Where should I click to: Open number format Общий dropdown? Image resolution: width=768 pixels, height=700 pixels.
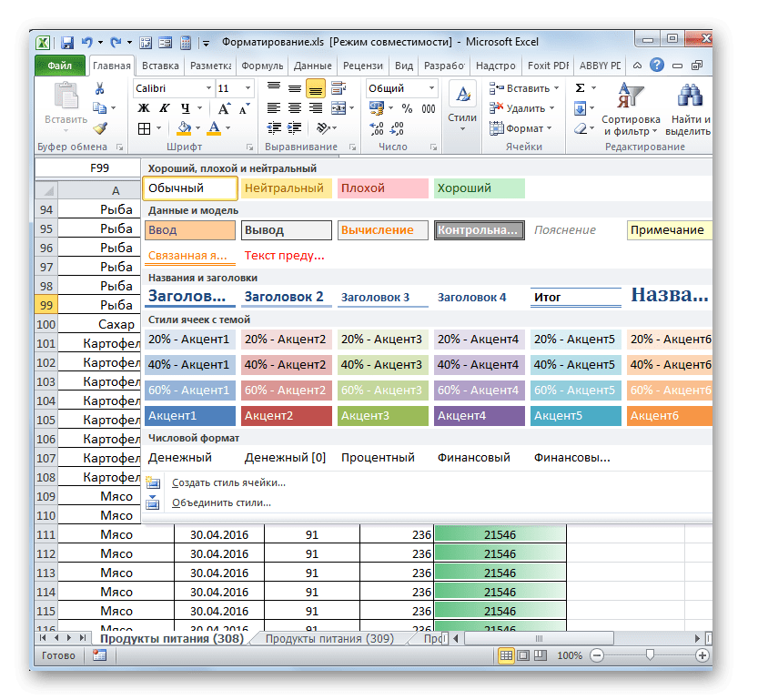click(431, 88)
